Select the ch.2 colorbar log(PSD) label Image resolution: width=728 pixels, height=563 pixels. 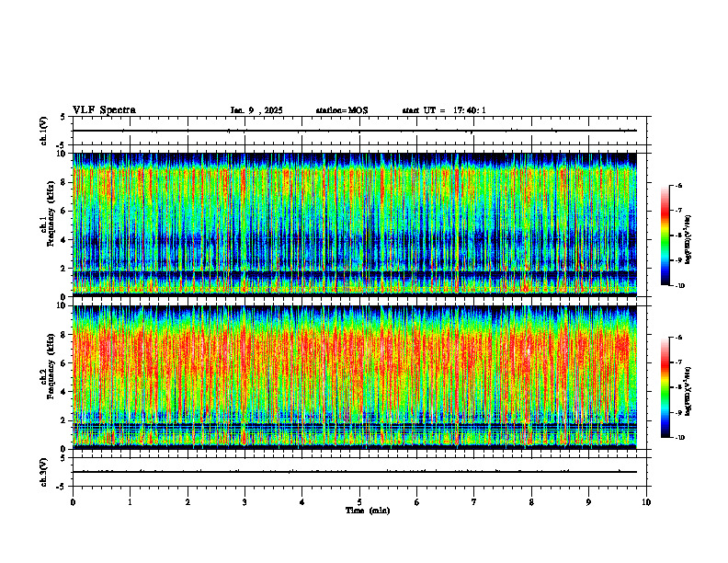(x=689, y=391)
